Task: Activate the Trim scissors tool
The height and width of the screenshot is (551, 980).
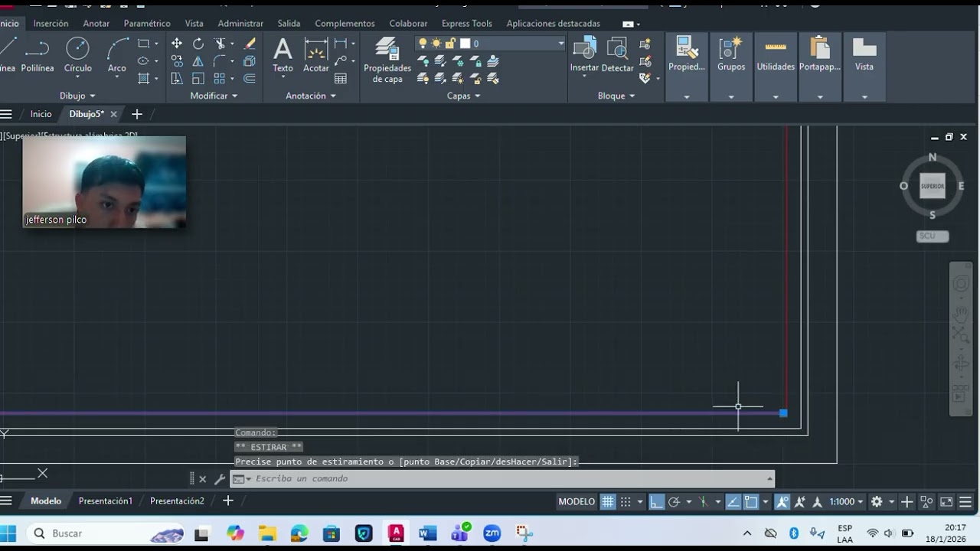Action: tap(220, 44)
